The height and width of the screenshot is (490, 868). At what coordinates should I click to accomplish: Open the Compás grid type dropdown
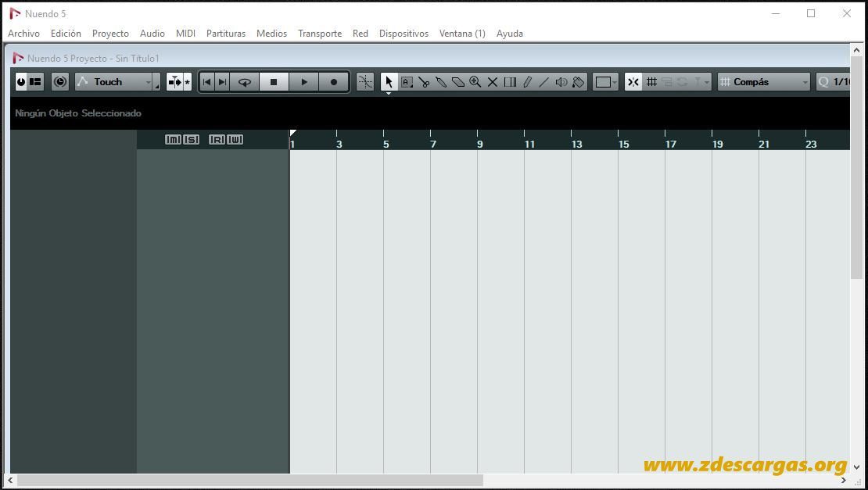pos(763,82)
